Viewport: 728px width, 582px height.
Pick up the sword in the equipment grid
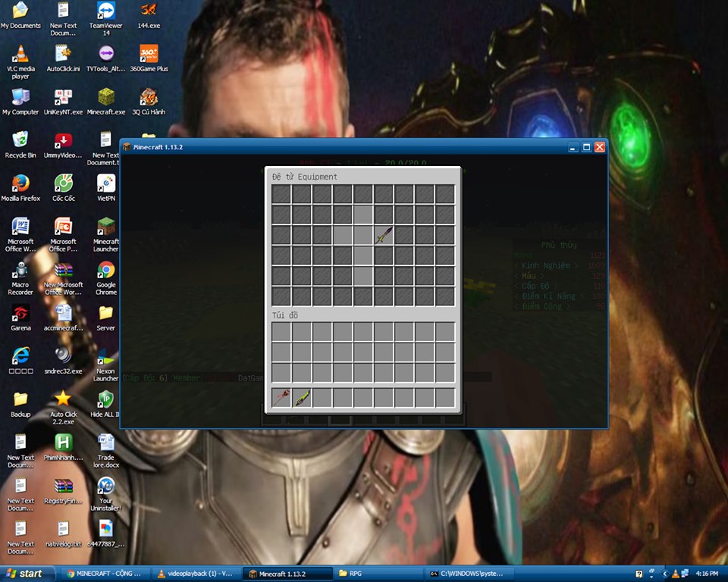384,235
